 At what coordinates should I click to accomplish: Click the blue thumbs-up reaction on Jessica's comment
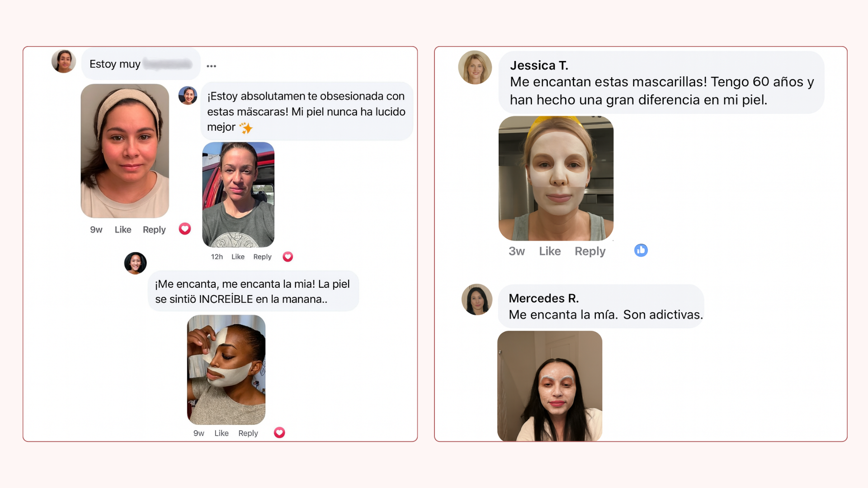click(x=641, y=250)
